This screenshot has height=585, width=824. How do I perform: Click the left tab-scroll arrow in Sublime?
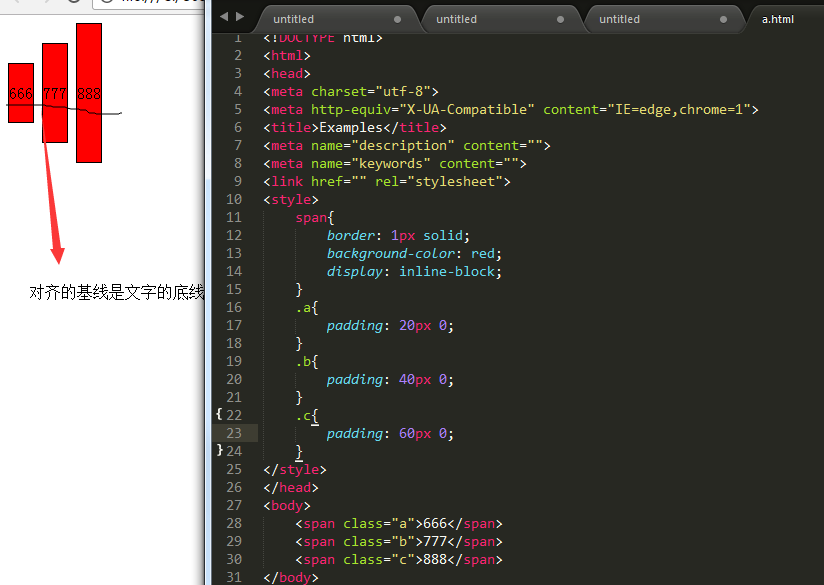(224, 17)
